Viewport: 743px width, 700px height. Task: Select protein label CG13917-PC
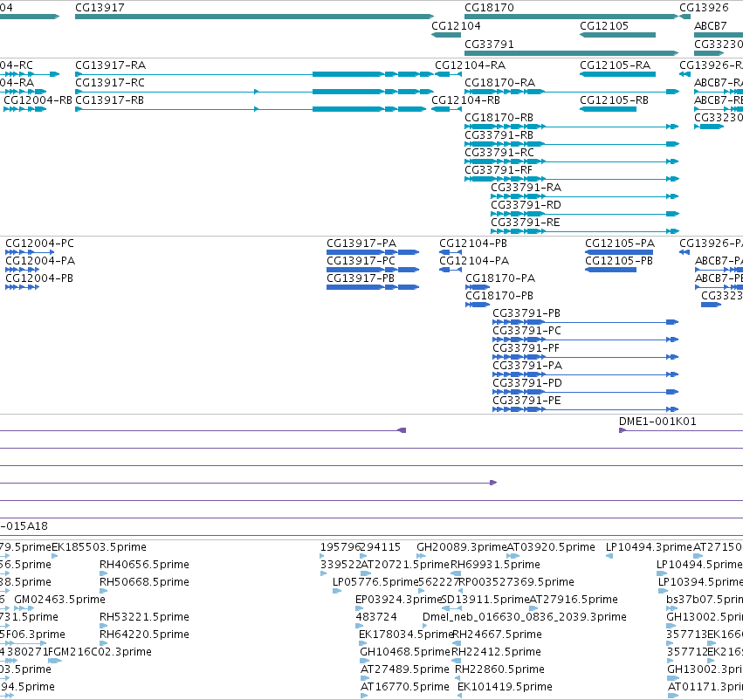361,262
